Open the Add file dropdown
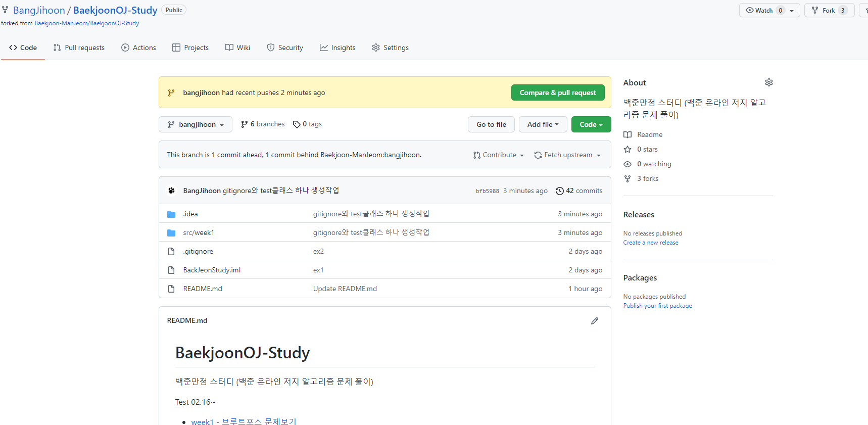868x425 pixels. [x=543, y=124]
